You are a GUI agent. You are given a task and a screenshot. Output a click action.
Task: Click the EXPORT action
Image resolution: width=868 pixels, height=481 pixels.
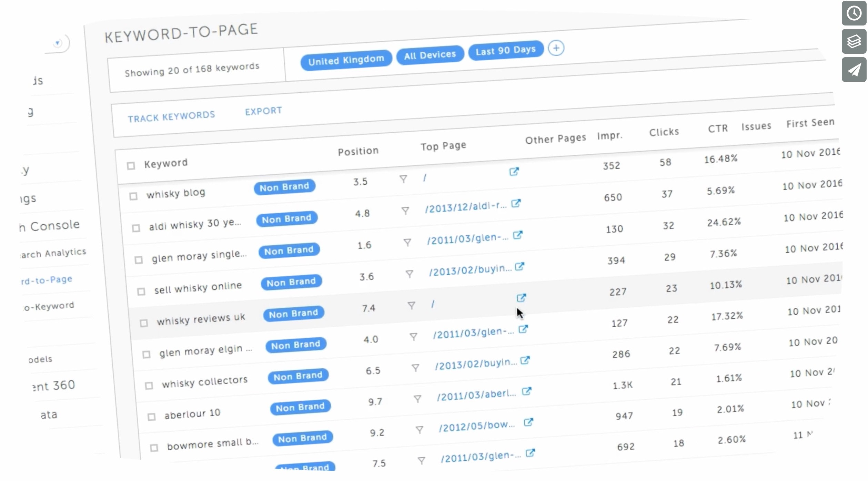(x=263, y=111)
